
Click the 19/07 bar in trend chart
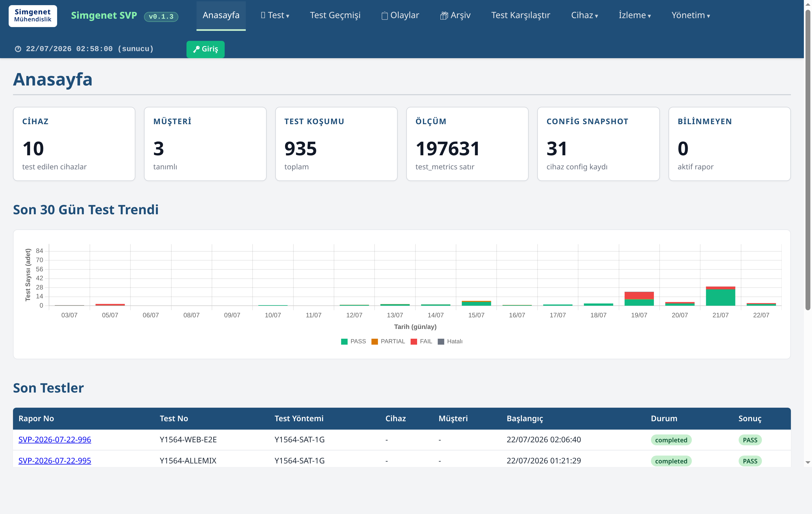(639, 299)
